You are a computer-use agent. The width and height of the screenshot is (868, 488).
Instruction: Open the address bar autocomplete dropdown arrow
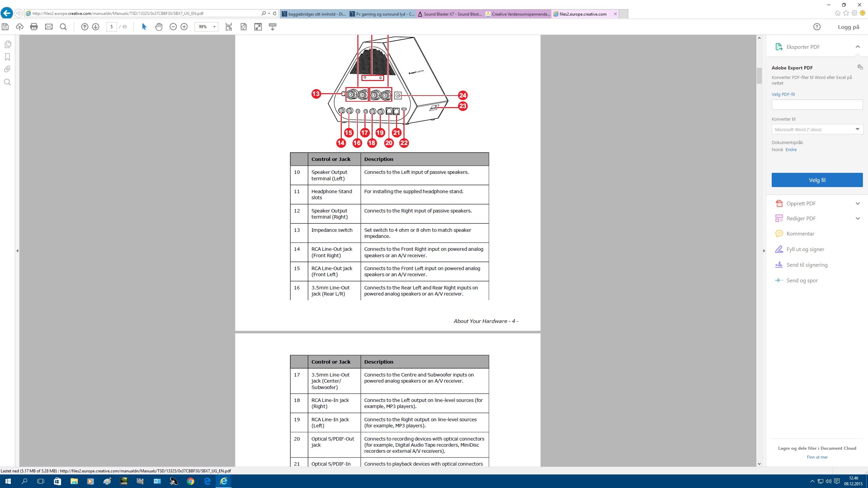269,14
